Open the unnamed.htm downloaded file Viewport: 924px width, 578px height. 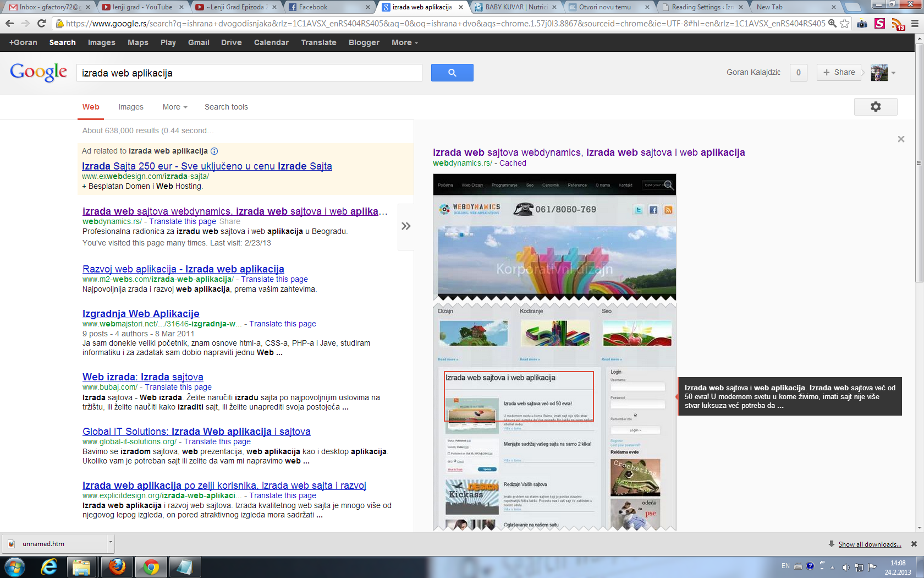pos(54,544)
